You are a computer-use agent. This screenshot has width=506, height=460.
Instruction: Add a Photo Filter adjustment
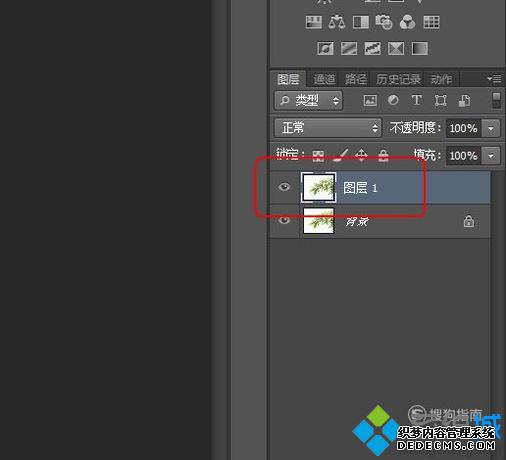tap(384, 22)
